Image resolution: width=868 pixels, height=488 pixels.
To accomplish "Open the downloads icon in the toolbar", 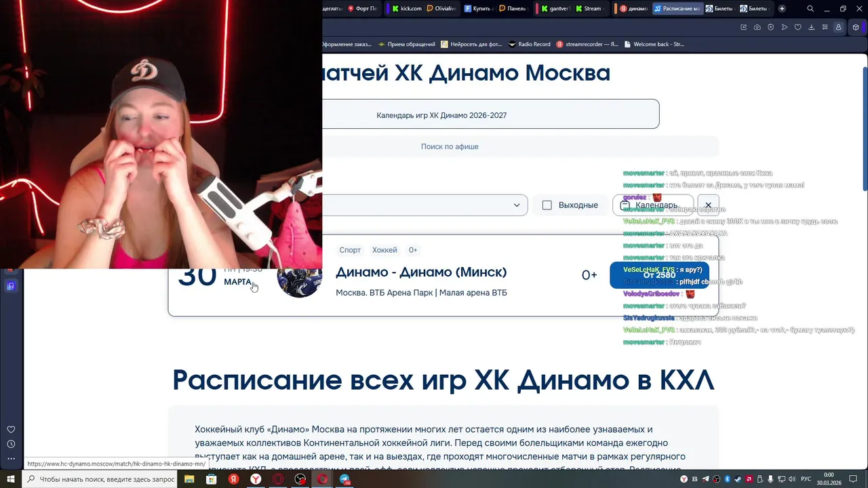I will tap(812, 27).
